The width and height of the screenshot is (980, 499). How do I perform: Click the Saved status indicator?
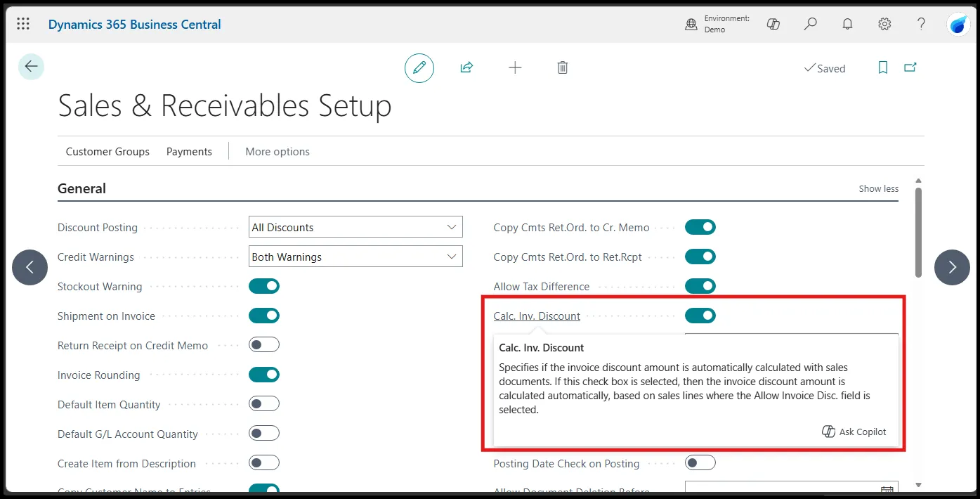coord(825,68)
